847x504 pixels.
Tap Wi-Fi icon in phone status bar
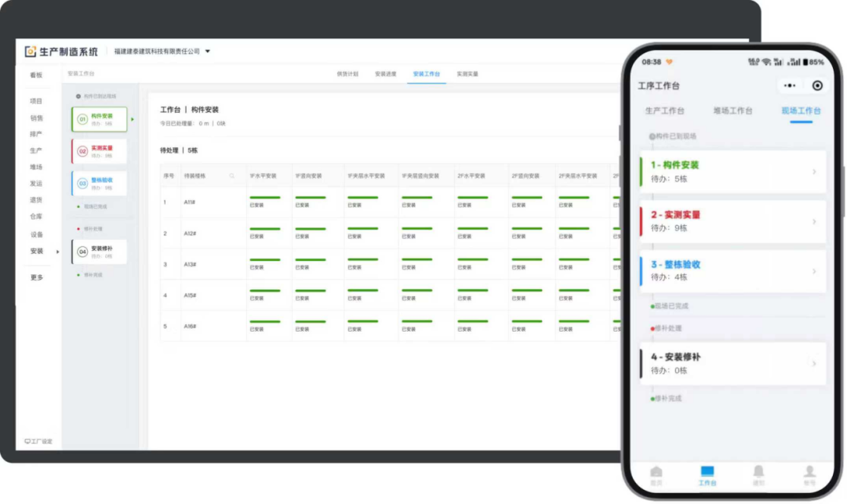(x=766, y=62)
